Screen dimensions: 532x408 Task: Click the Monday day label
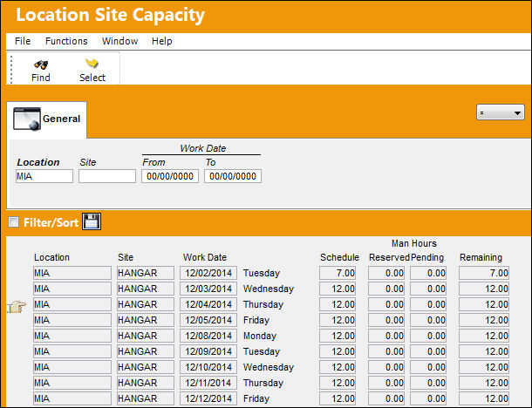(x=260, y=336)
